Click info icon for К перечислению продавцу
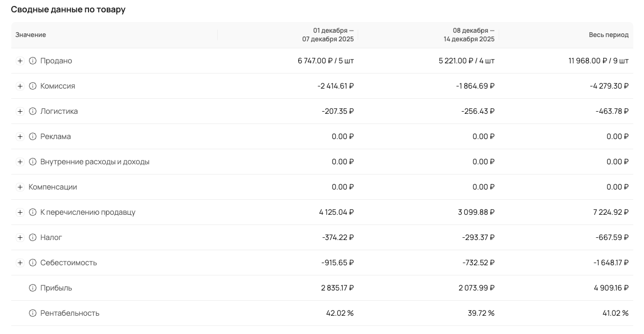This screenshot has height=334, width=644. [x=33, y=212]
